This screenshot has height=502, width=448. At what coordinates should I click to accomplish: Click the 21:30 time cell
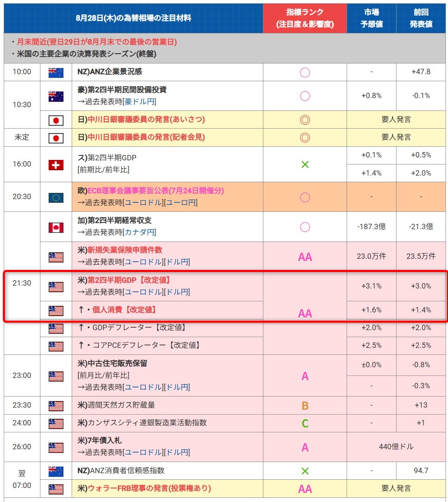click(22, 283)
